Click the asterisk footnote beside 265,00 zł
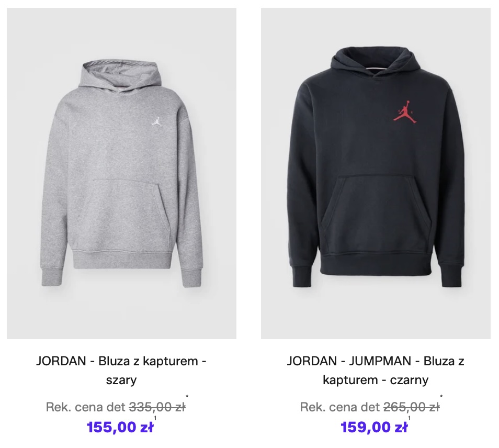Viewport: 499px width, 448px height. [x=441, y=396]
